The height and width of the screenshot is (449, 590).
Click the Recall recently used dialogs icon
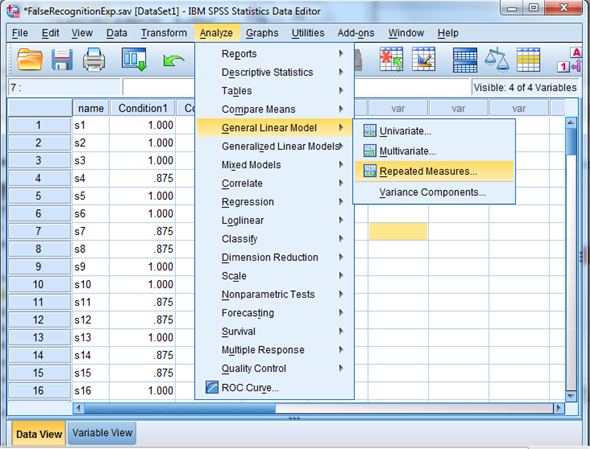[x=134, y=59]
